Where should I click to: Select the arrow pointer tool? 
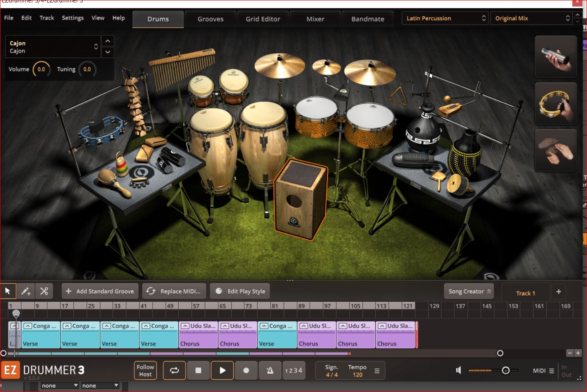(8, 291)
